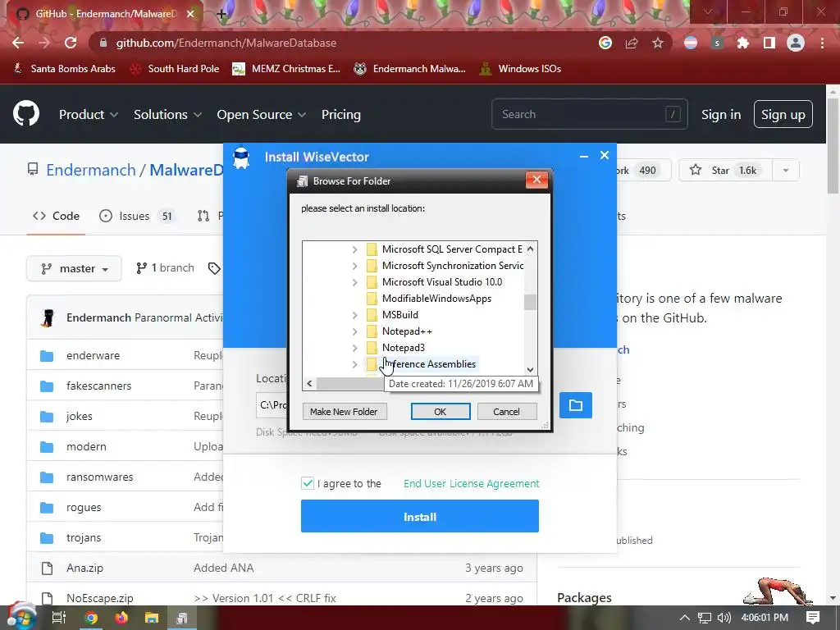
Task: Click the enderware folder icon
Action: click(47, 356)
